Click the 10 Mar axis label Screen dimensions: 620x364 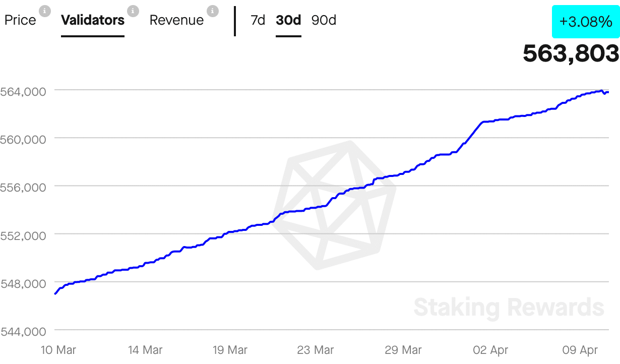59,350
